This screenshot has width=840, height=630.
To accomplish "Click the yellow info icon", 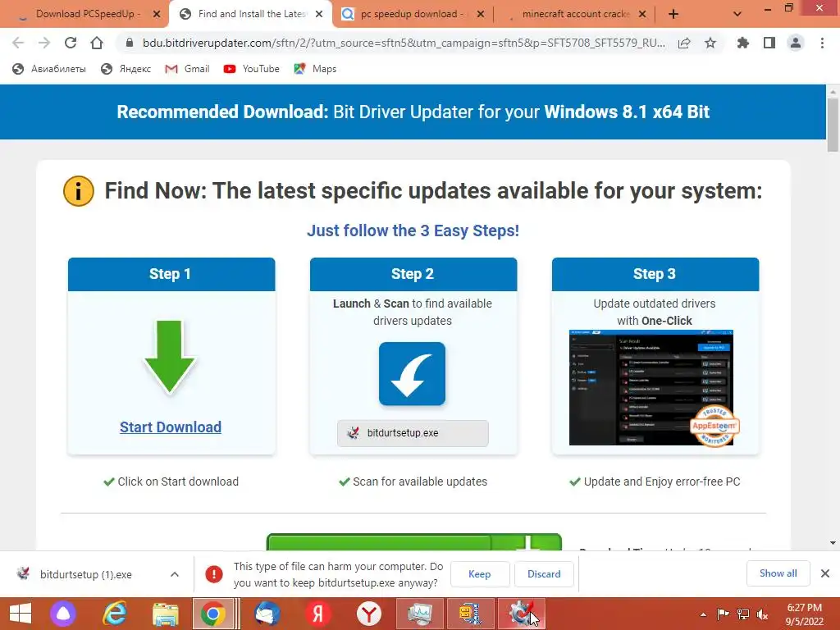I will tap(79, 191).
